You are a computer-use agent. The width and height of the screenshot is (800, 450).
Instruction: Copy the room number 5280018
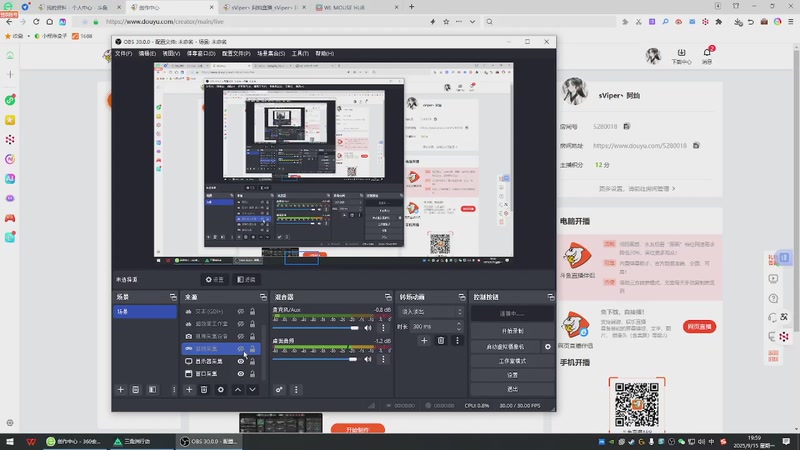[x=627, y=126]
